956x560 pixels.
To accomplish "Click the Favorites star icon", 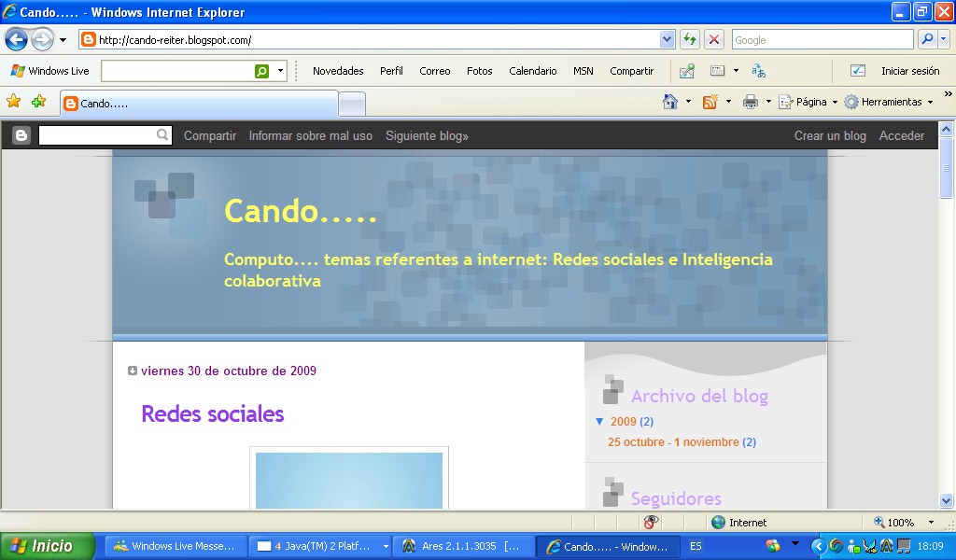I will click(x=13, y=102).
